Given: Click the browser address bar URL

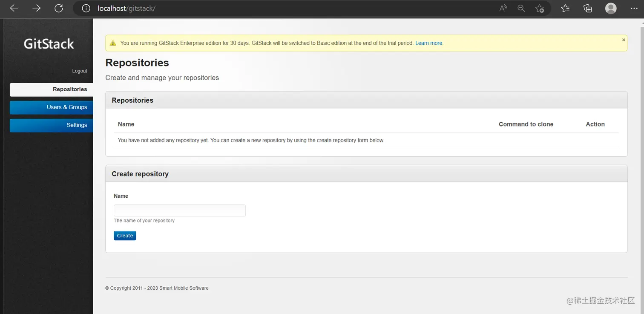Looking at the screenshot, I should (126, 8).
